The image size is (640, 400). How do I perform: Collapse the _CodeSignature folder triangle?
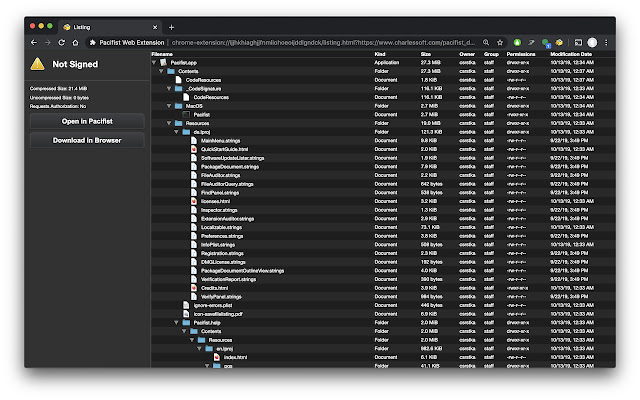point(170,89)
